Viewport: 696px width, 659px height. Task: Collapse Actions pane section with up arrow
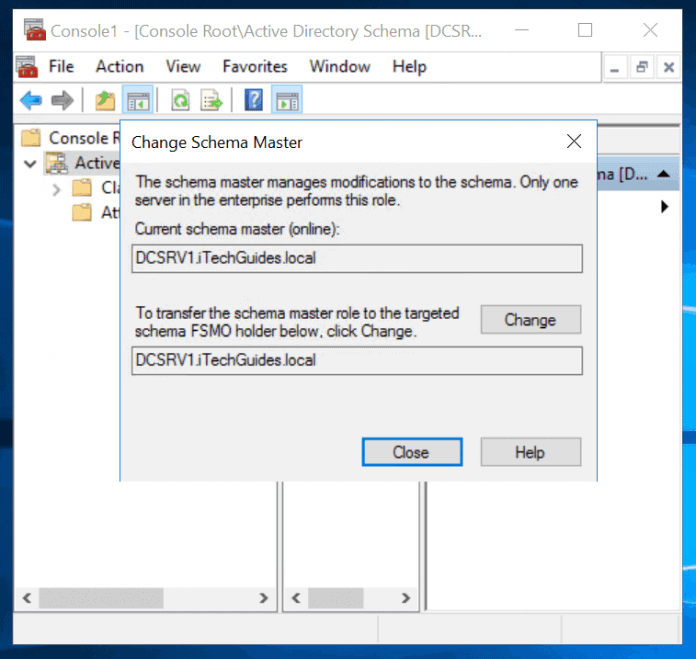664,174
